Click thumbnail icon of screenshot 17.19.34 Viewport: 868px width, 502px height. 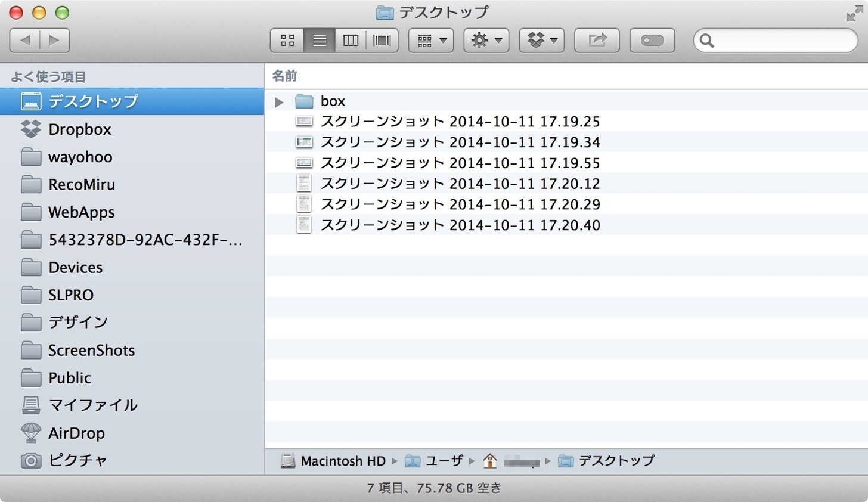304,142
